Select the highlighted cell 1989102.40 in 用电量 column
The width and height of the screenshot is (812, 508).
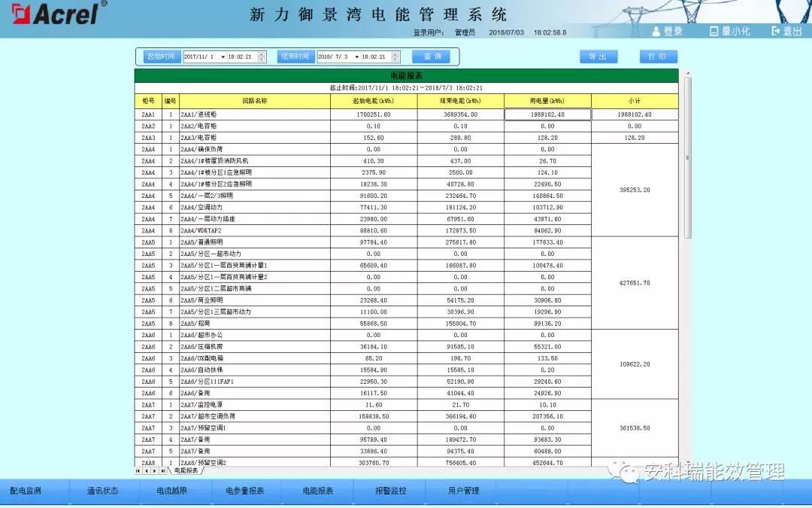(547, 114)
